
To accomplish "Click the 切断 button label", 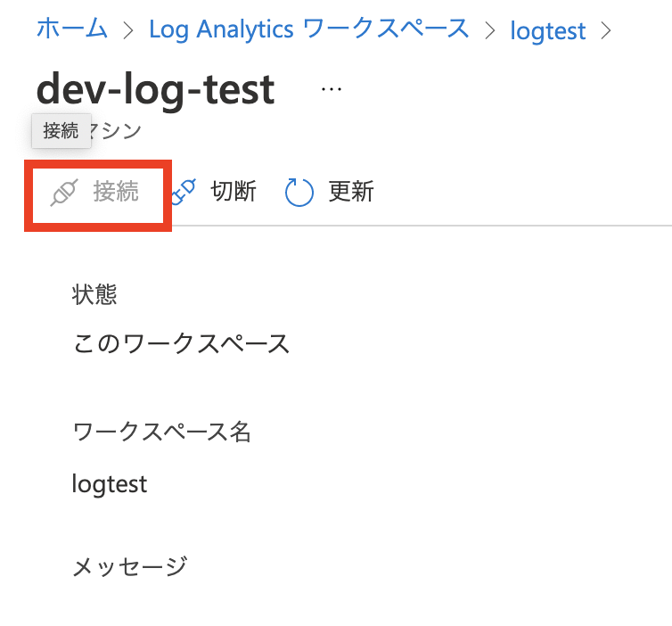I will 234,191.
